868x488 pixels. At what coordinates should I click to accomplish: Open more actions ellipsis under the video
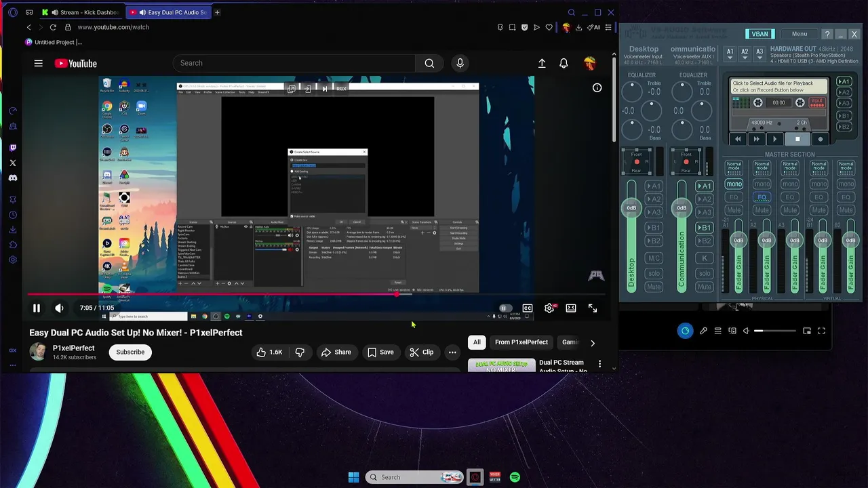click(452, 352)
